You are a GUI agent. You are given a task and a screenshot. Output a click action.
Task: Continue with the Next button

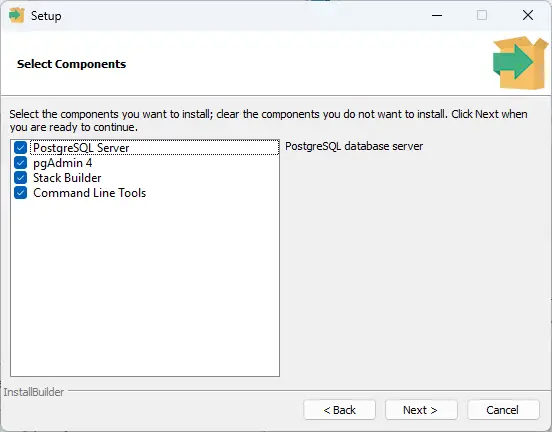421,410
